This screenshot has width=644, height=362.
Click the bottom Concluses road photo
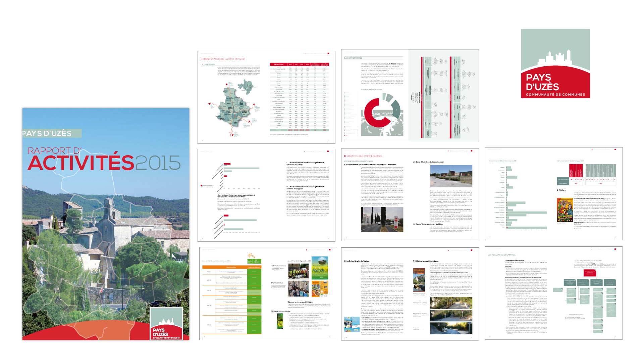[451, 328]
